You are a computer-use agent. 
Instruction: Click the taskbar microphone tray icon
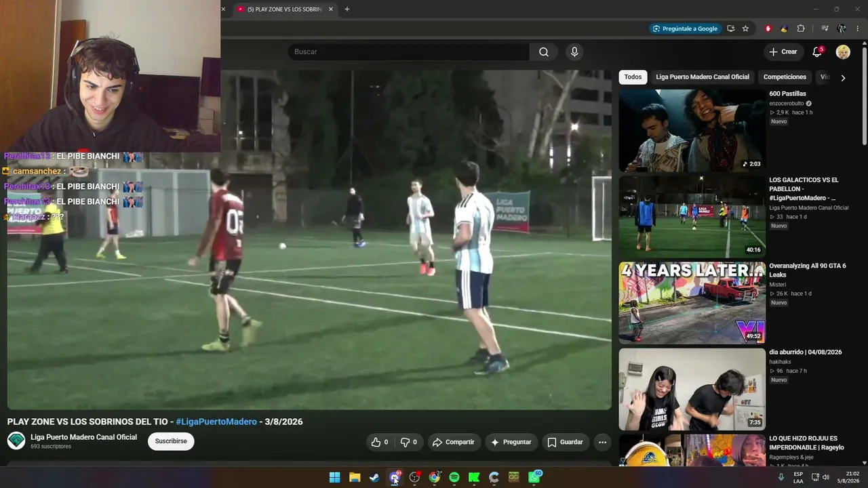[781, 477]
